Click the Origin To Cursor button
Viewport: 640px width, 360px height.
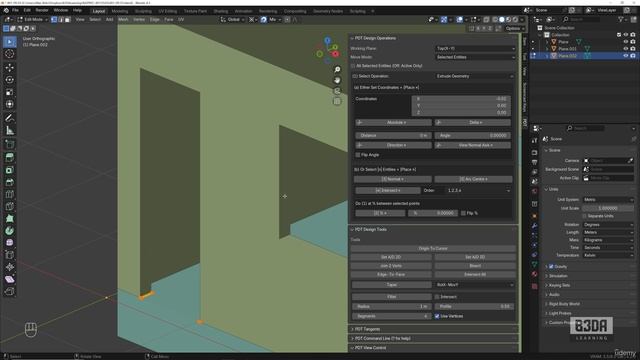433,249
